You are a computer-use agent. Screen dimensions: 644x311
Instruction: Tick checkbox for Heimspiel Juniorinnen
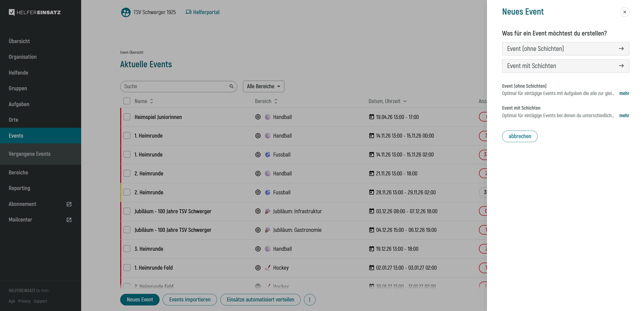point(127,117)
